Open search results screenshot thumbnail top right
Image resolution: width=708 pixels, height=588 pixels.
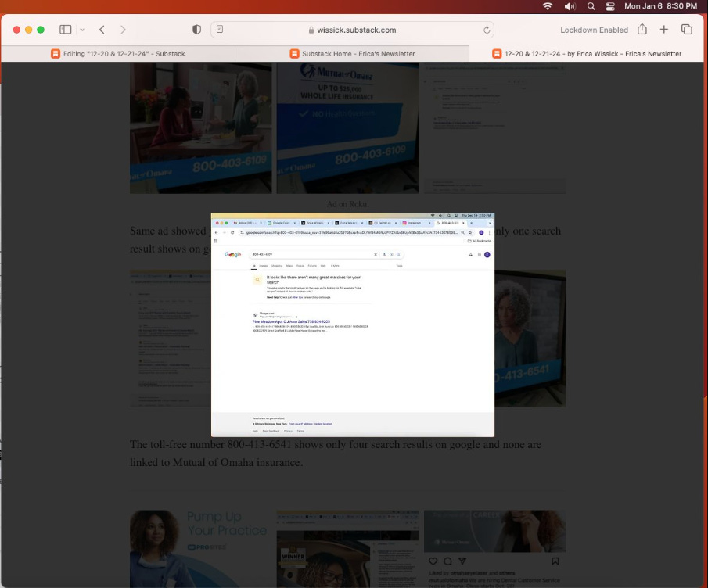coord(495,128)
